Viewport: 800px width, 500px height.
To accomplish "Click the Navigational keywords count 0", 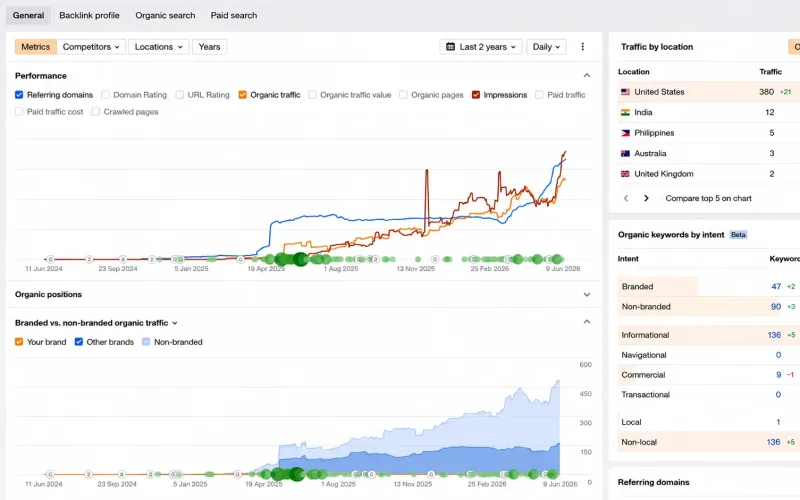I will (778, 355).
